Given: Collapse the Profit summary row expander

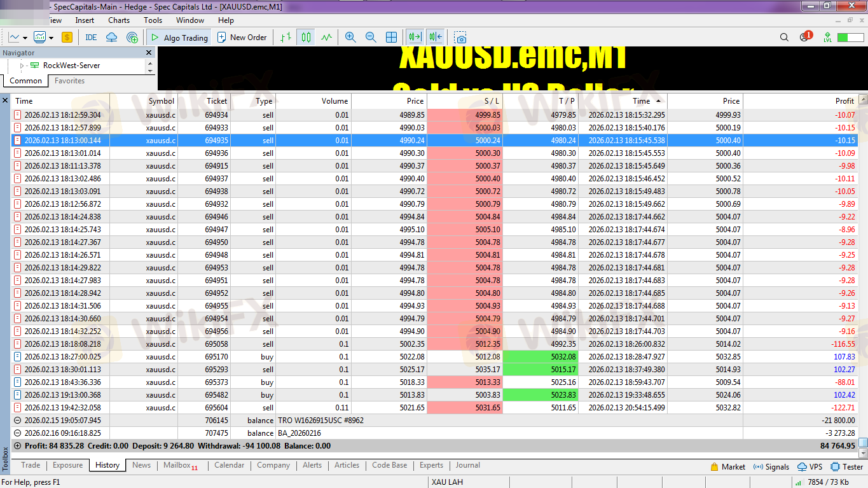Looking at the screenshot, I should pos(17,446).
